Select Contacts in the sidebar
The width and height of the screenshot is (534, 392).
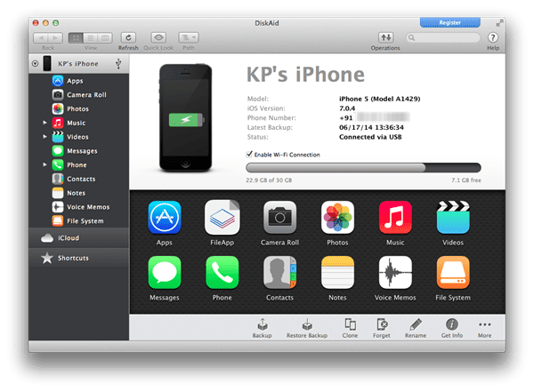(x=79, y=179)
